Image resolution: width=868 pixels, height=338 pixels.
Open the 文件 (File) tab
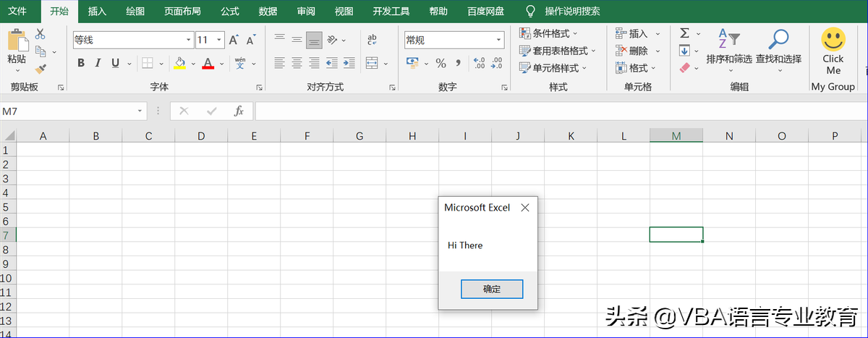(x=17, y=11)
